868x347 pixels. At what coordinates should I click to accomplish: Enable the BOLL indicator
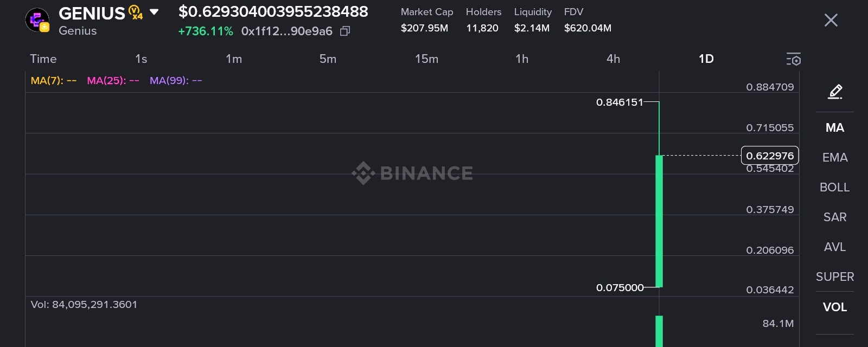[x=834, y=187]
